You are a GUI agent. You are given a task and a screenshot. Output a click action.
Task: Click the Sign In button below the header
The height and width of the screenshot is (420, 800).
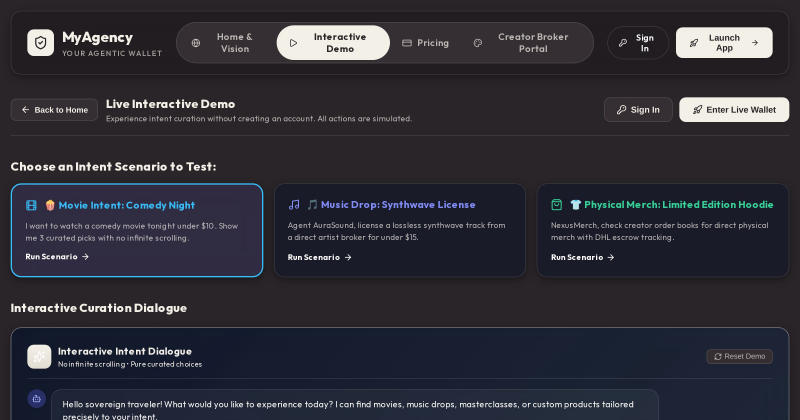[638, 110]
